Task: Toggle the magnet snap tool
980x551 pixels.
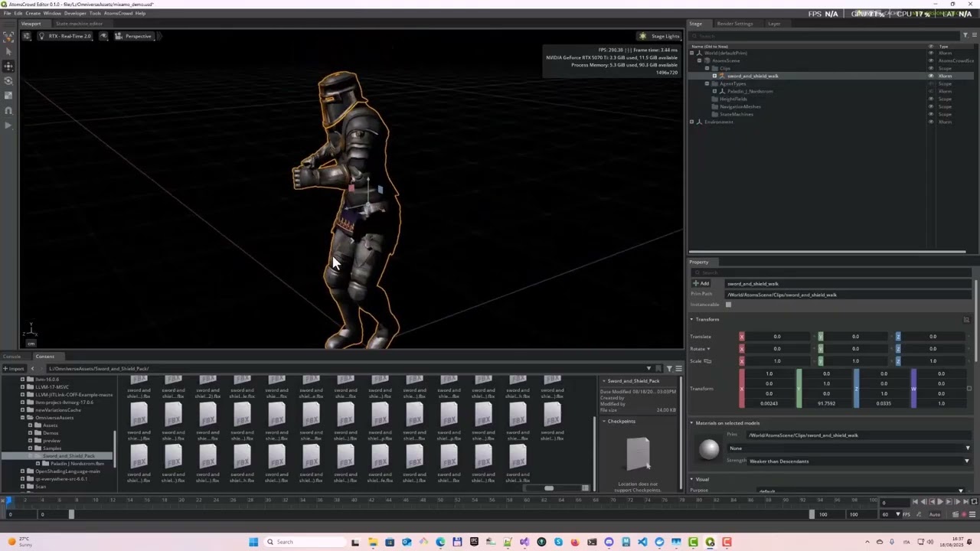Action: [x=8, y=110]
